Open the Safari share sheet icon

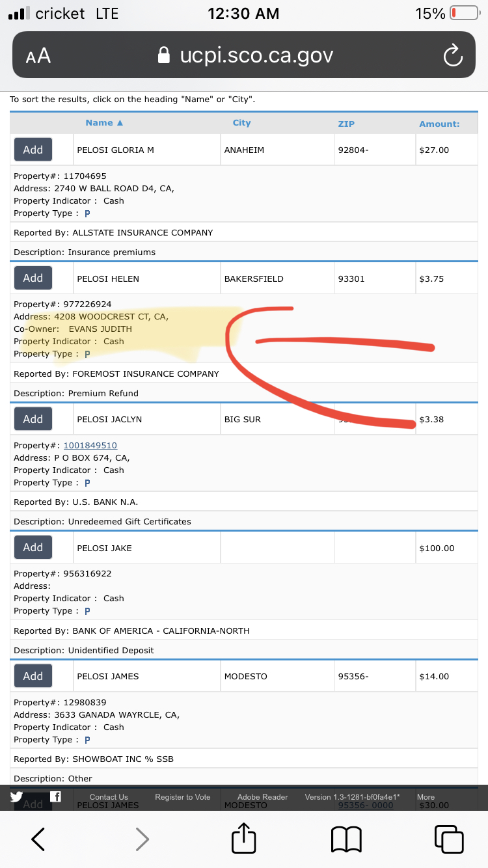coord(244,837)
